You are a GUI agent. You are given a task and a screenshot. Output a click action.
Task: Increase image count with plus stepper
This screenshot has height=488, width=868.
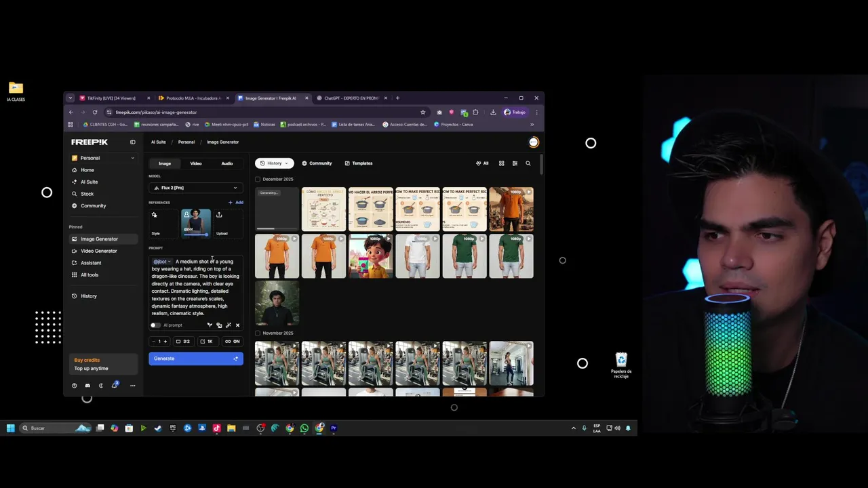coord(165,342)
